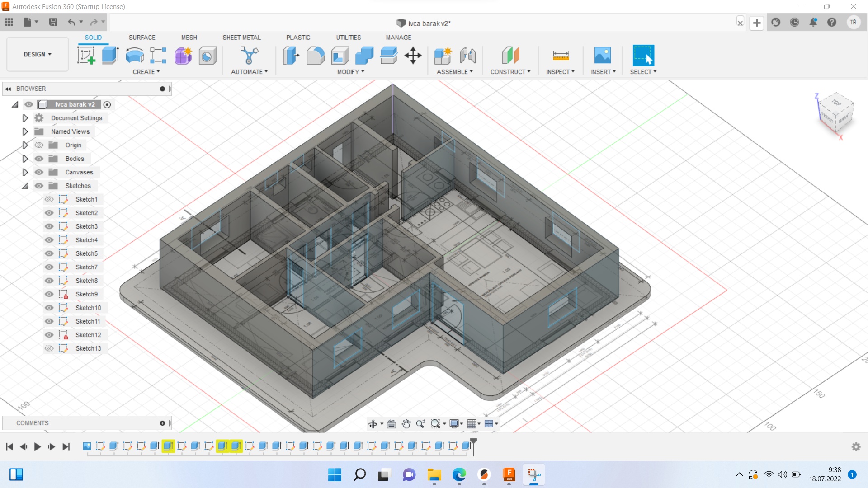Open the CREATE dropdown menu
868x488 pixels.
tap(146, 72)
